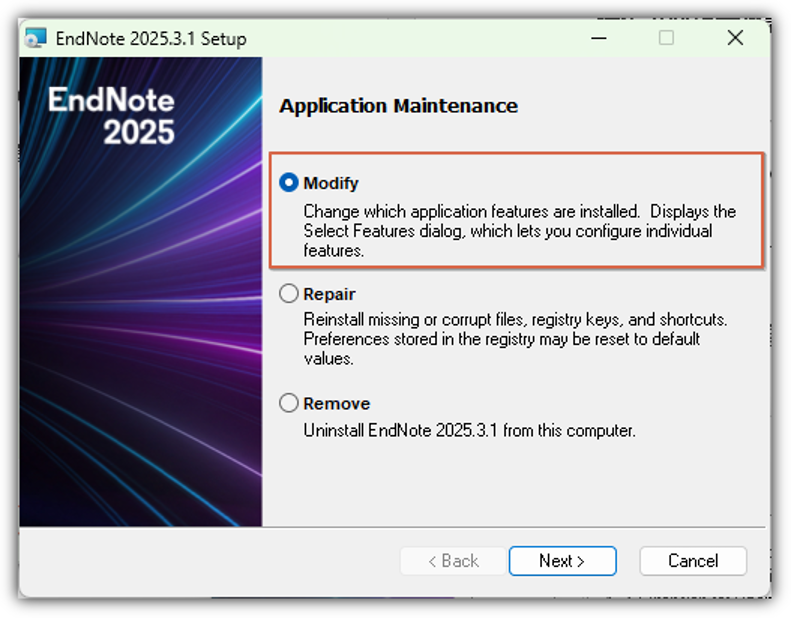This screenshot has width=792, height=618.
Task: Click the text 'Uninstall EndNote 2025.3.1 from this computer.'
Action: (469, 431)
